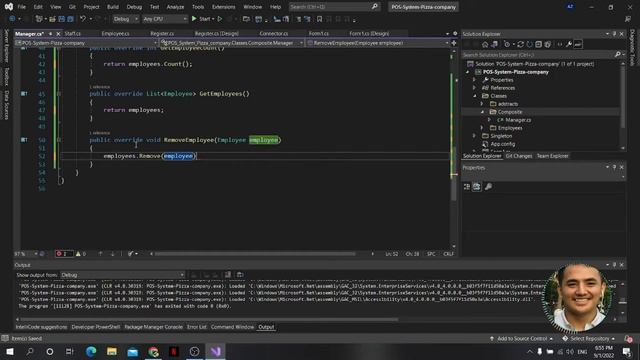Click the Windows Start button
This screenshot has height=360, width=640.
click(10, 351)
